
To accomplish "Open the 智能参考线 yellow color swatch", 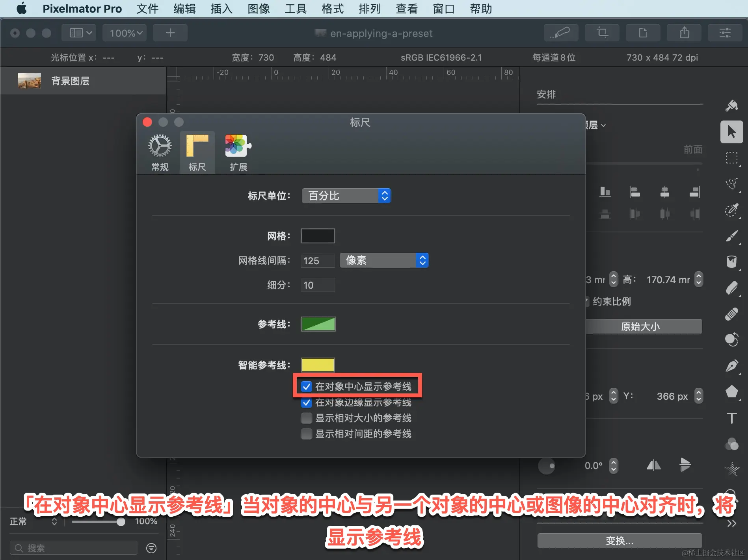I will (x=318, y=365).
